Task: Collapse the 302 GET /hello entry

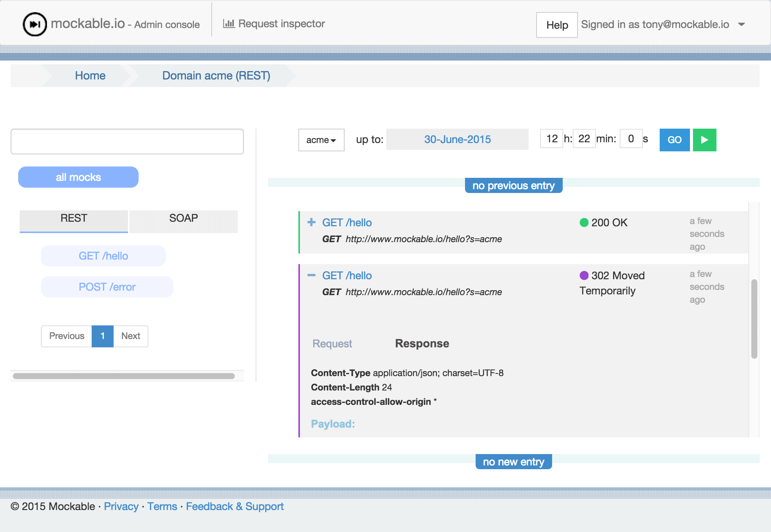Action: click(311, 275)
